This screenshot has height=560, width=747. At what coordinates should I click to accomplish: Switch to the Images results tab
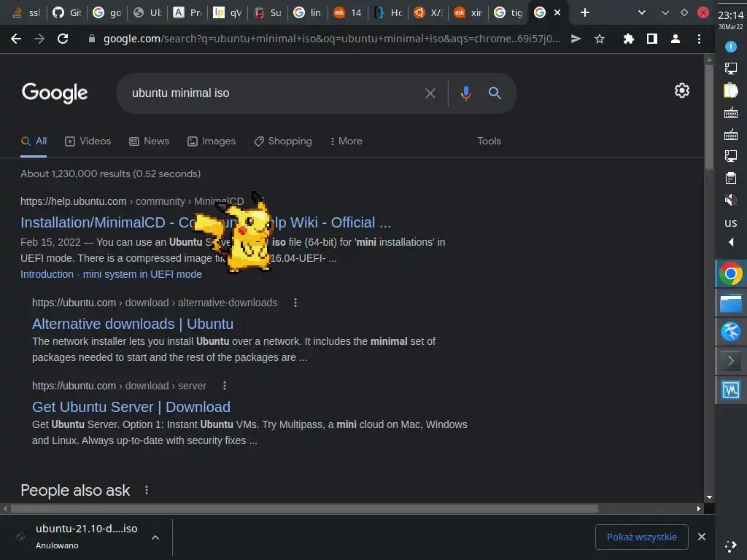[x=212, y=141]
